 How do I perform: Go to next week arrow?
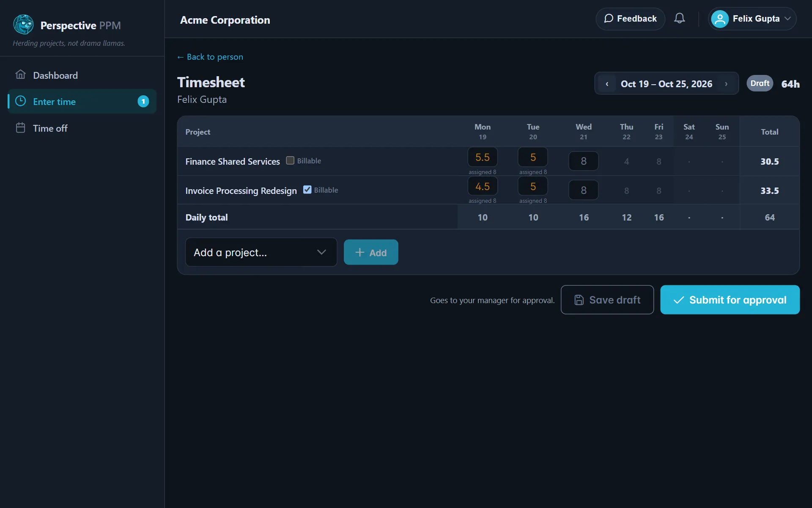point(726,84)
